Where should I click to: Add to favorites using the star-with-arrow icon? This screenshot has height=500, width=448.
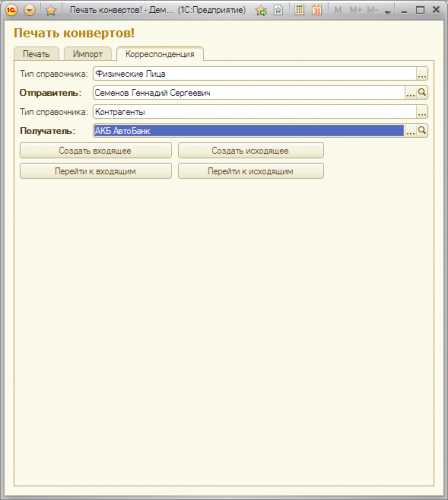261,11
